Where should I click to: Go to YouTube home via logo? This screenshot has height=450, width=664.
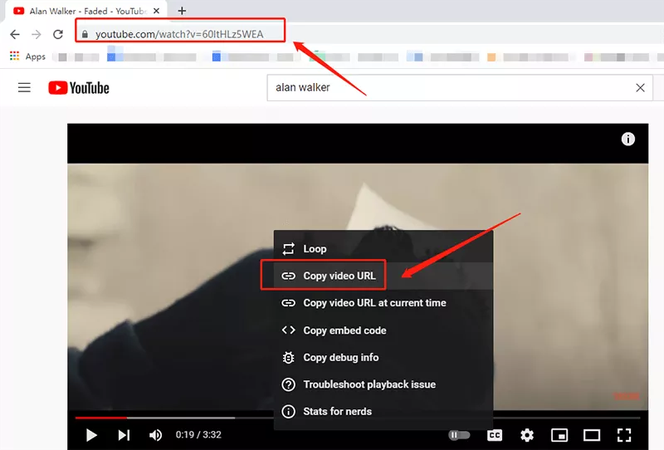coord(79,88)
